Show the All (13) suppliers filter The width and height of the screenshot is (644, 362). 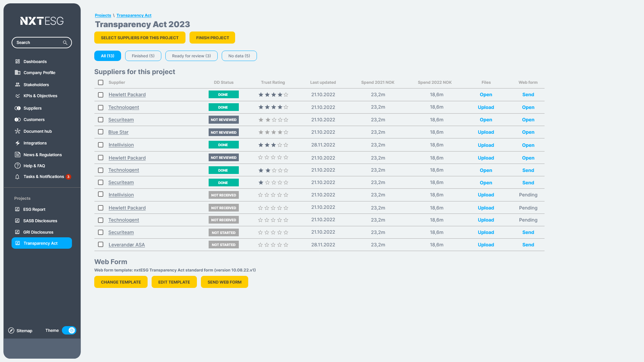click(x=108, y=56)
